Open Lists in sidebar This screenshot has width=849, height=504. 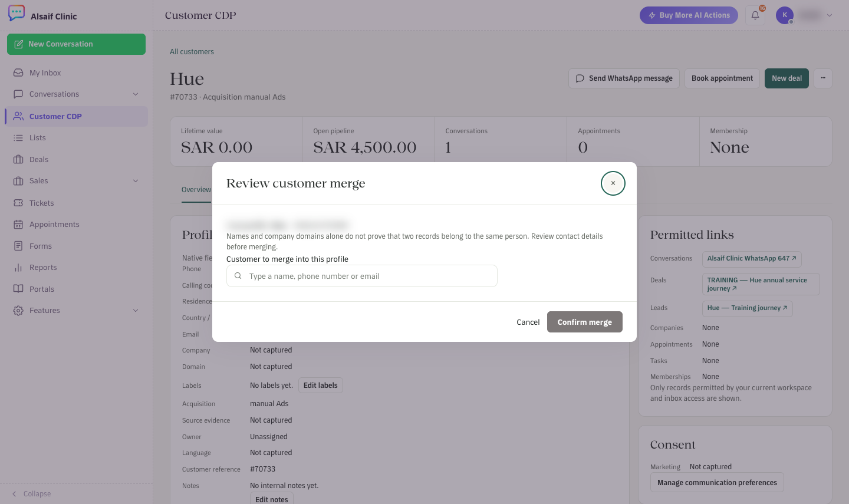(x=76, y=137)
